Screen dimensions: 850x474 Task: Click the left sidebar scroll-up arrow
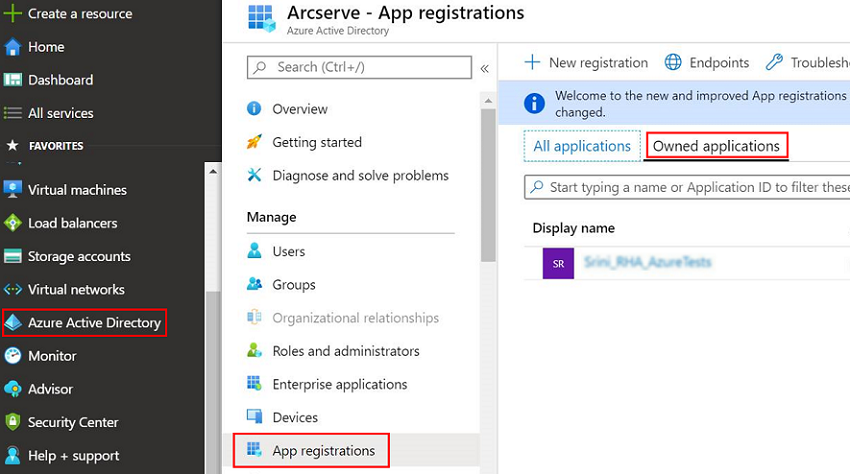[212, 171]
